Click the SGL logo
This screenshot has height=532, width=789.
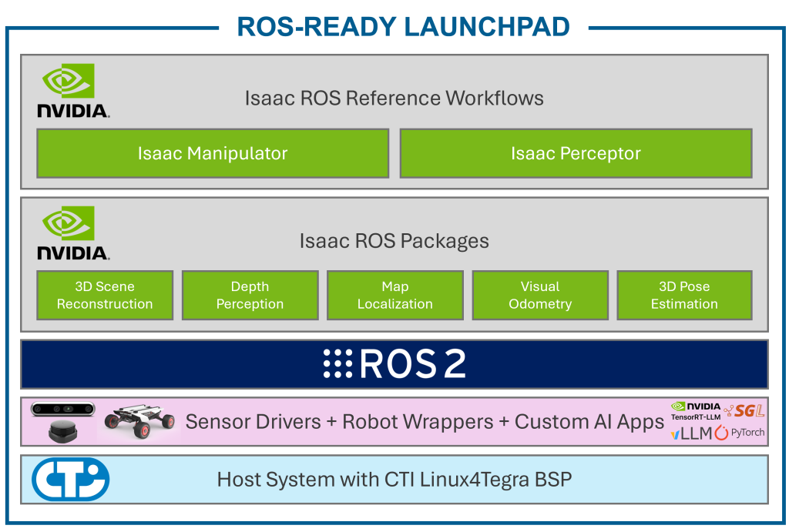pyautogui.click(x=745, y=411)
